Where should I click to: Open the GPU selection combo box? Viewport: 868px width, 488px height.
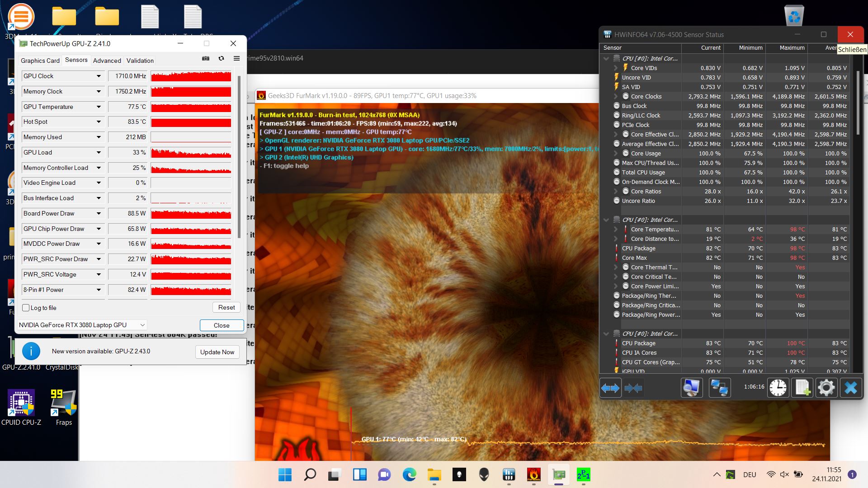[82, 325]
